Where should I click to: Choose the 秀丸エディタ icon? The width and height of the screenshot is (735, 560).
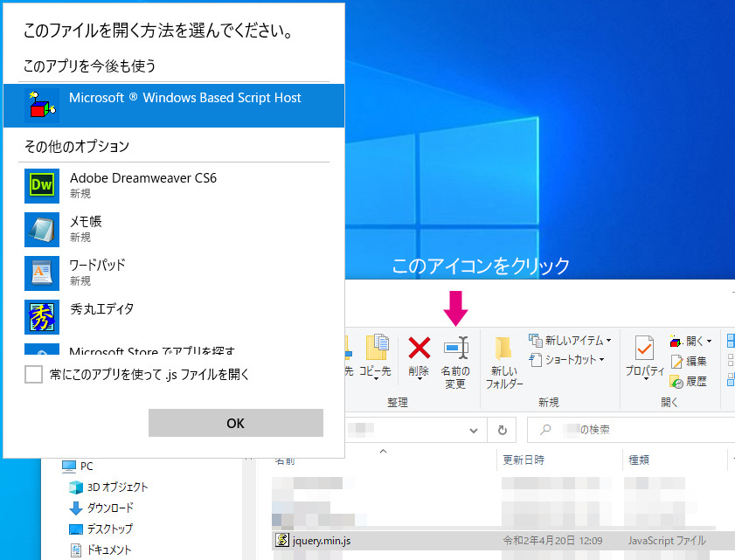pyautogui.click(x=42, y=317)
